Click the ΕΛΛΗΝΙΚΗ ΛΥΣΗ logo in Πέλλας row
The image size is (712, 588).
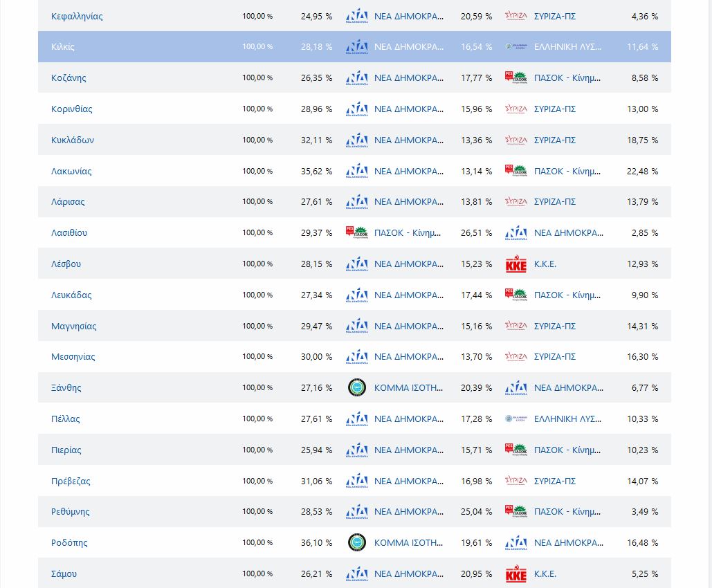[515, 419]
